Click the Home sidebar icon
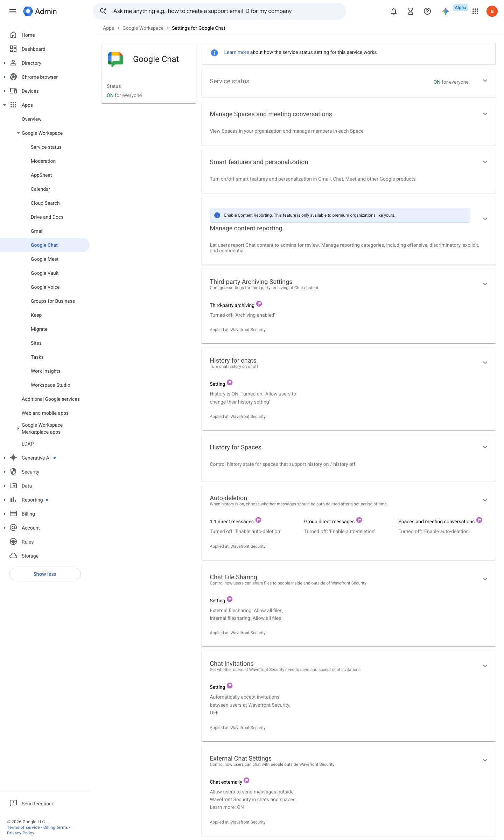Screen dimensions: 504x840 [x=13, y=35]
